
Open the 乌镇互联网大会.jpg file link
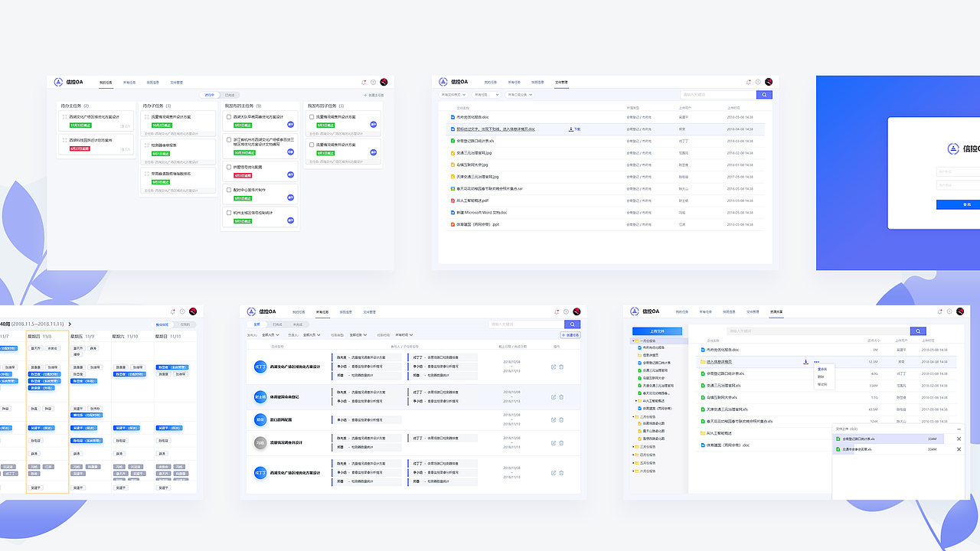(x=472, y=165)
